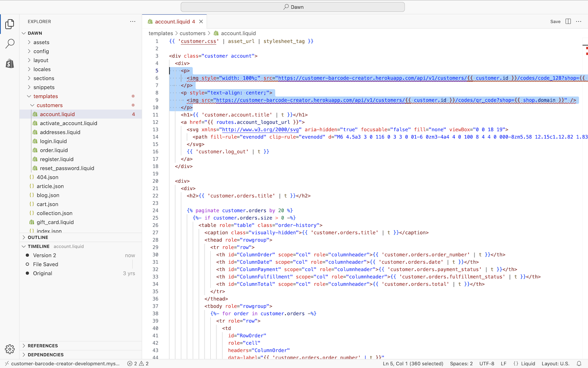
Task: Click the split editor icon
Action: (568, 22)
